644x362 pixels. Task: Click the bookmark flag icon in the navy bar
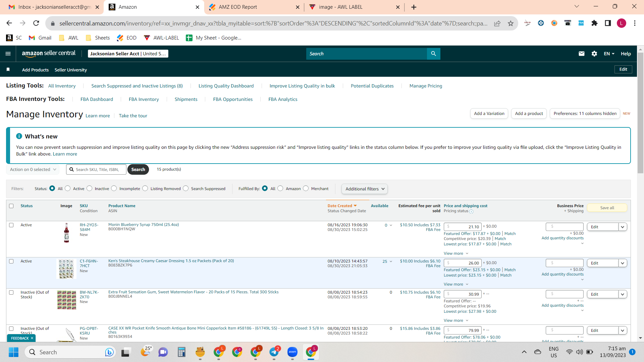[x=8, y=69]
